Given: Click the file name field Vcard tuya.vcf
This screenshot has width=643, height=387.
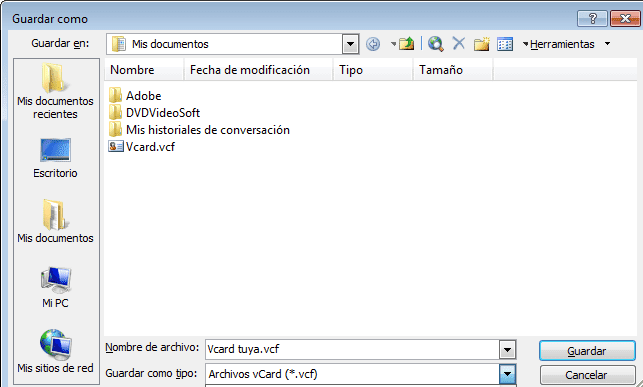Looking at the screenshot, I should (352, 349).
